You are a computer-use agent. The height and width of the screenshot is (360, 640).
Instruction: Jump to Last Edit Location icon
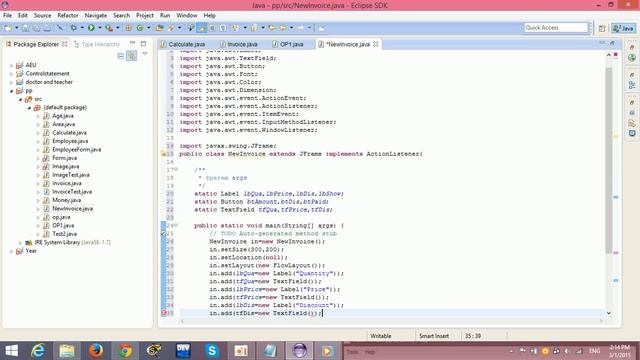point(271,28)
